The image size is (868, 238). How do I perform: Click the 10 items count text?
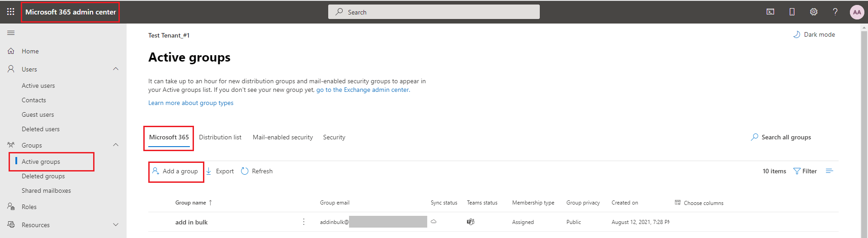(774, 171)
